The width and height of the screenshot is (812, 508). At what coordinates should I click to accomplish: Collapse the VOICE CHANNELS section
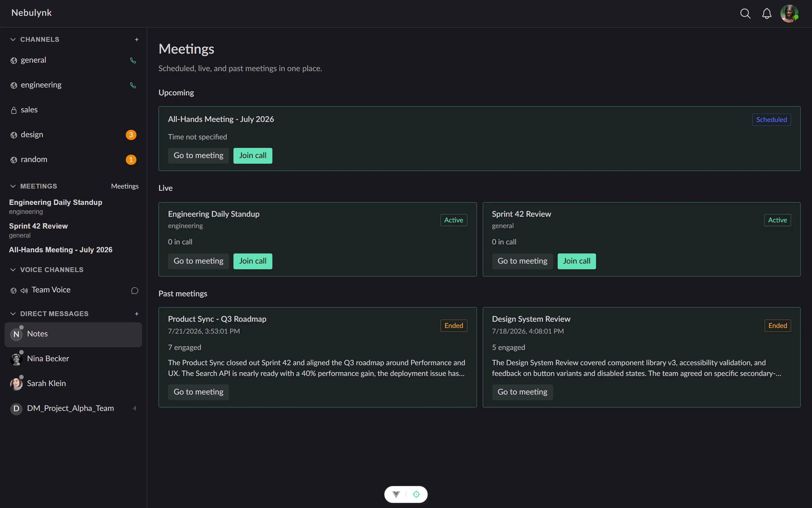coord(13,270)
